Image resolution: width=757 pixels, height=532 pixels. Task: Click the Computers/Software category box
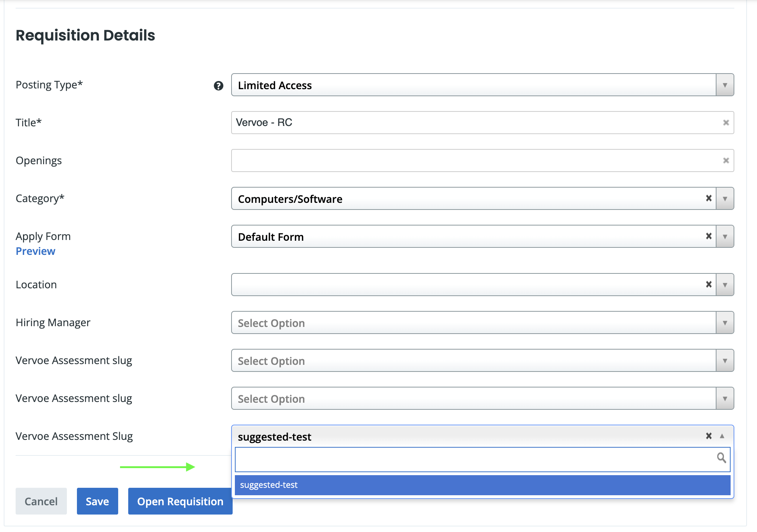click(482, 199)
